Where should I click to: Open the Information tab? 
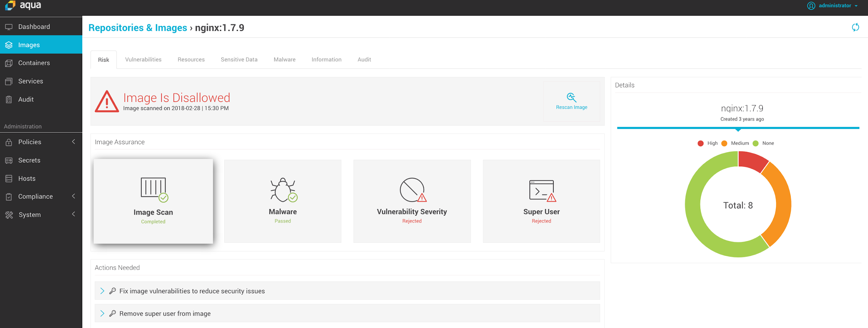327,60
